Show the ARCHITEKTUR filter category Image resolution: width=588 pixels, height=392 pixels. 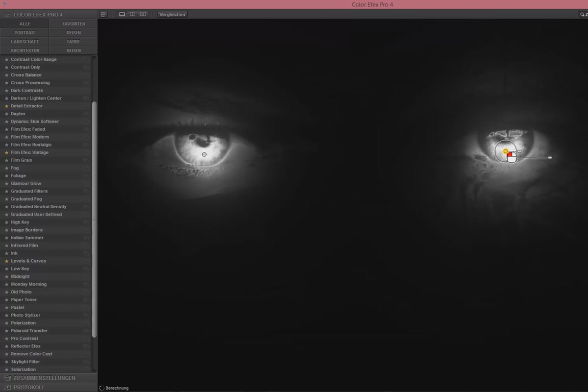pos(24,50)
